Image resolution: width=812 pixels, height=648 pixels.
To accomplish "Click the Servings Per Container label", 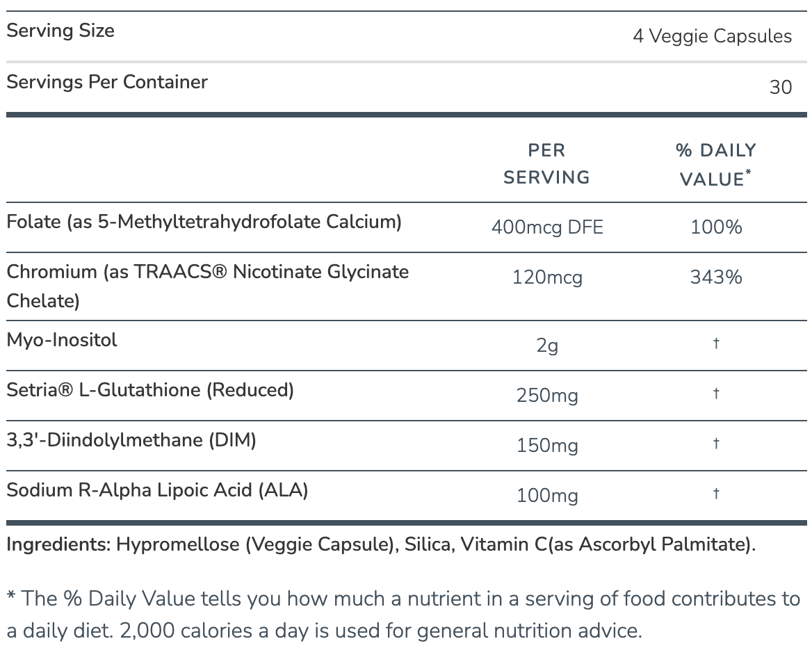I will [x=107, y=82].
